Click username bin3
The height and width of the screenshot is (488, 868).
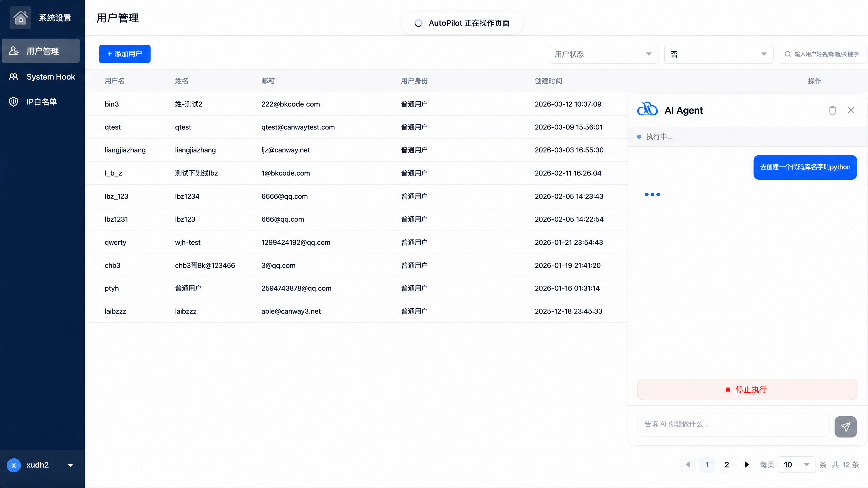112,104
